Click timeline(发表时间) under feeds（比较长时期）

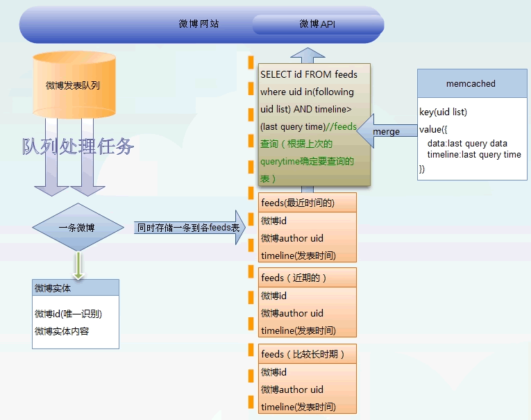pyautogui.click(x=298, y=407)
